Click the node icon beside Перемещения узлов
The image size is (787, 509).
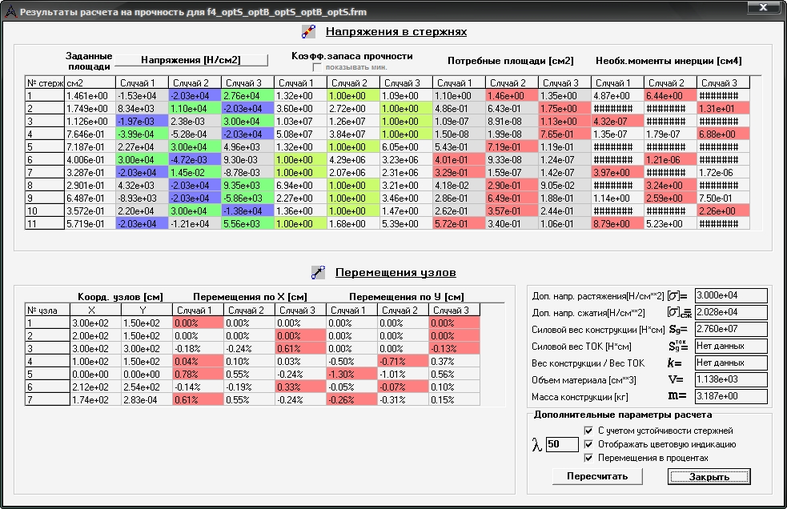(x=318, y=273)
